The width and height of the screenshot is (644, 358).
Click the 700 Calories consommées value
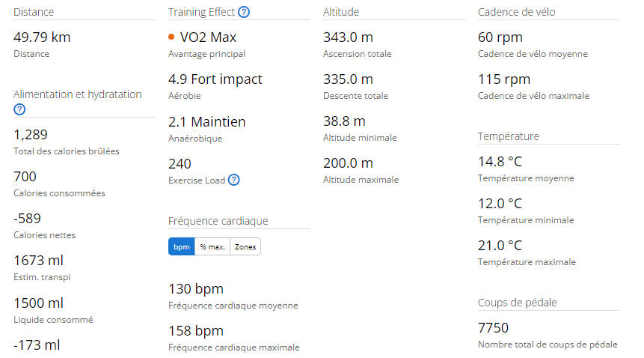click(x=25, y=176)
